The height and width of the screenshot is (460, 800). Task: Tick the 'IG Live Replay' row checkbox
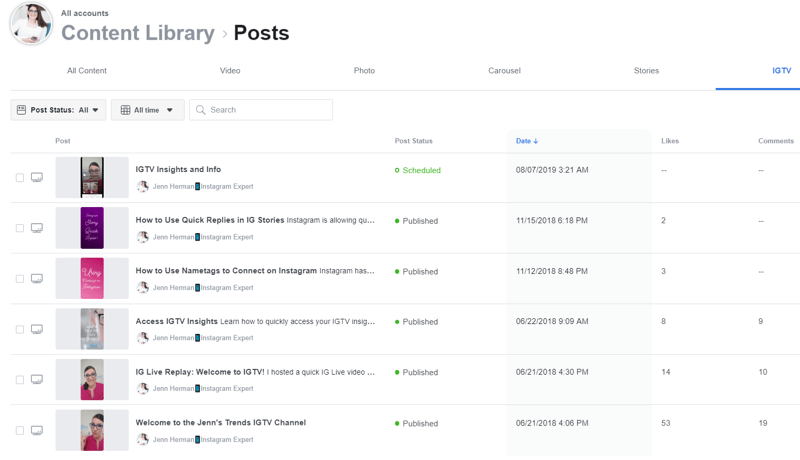pyautogui.click(x=20, y=379)
